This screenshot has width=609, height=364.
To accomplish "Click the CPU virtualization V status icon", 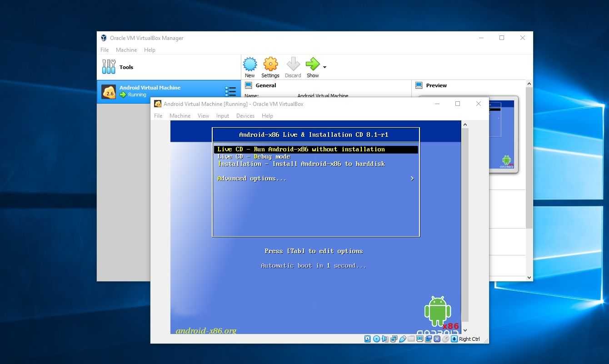I will [x=437, y=339].
